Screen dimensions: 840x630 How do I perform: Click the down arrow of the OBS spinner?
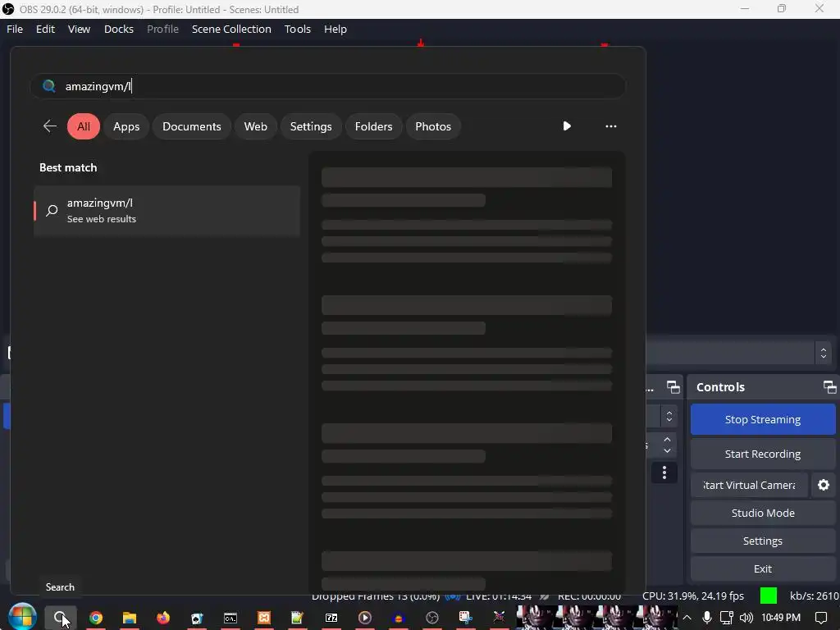click(667, 450)
